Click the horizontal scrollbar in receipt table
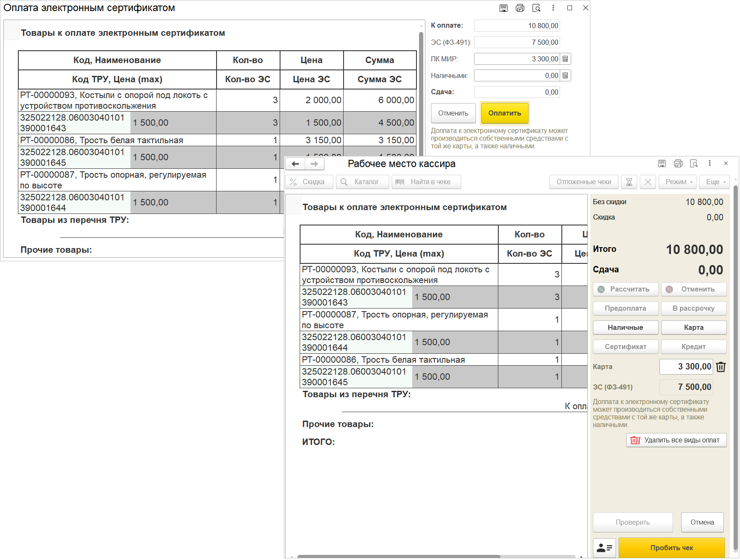The height and width of the screenshot is (560, 740). [x=399, y=557]
